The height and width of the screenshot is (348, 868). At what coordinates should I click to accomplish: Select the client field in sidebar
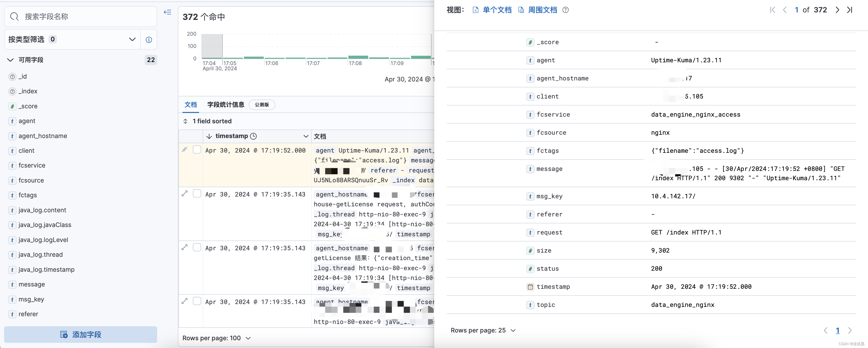click(x=26, y=150)
